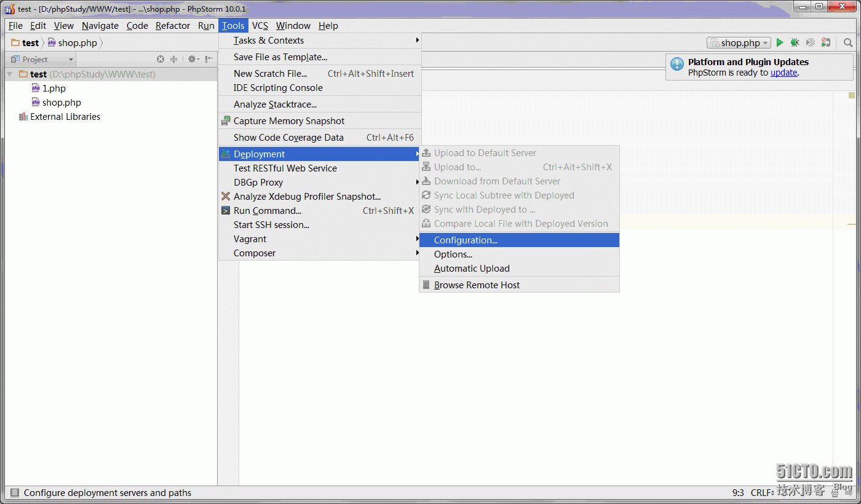Hide Project panel with pin arrow icon
Image resolution: width=861 pixels, height=504 pixels.
pos(209,59)
